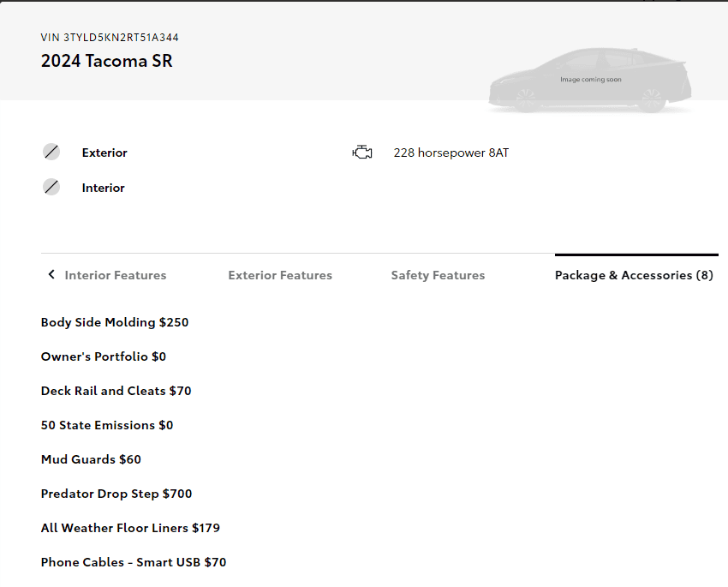Click the Mud Guards $60 item
The image size is (728, 587).
point(91,460)
